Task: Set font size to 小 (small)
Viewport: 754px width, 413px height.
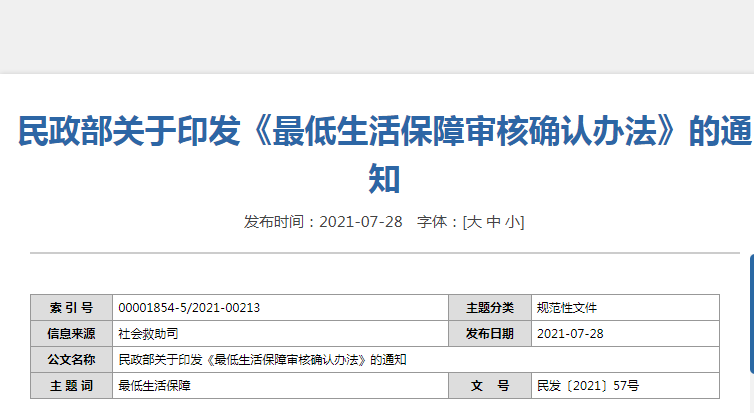Action: pos(513,222)
